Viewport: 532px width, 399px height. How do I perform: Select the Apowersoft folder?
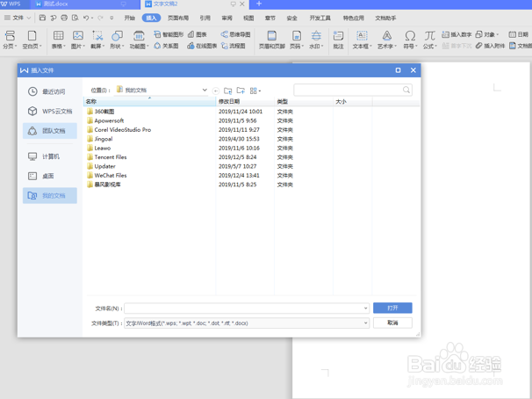(x=105, y=120)
